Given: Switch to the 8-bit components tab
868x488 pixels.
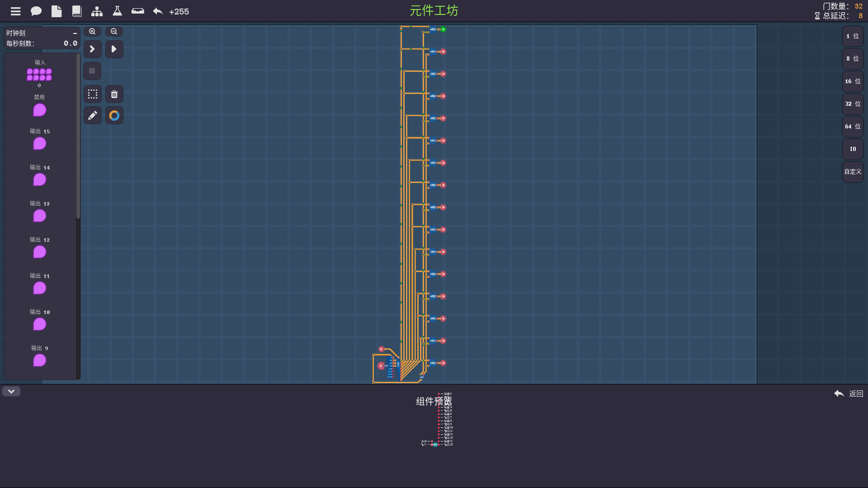Looking at the screenshot, I should pyautogui.click(x=853, y=59).
